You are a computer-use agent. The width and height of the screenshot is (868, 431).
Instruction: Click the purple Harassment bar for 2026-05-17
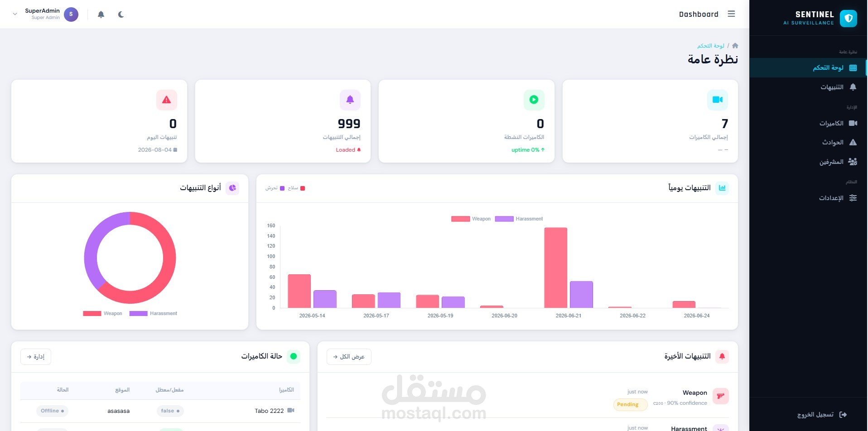[389, 300]
